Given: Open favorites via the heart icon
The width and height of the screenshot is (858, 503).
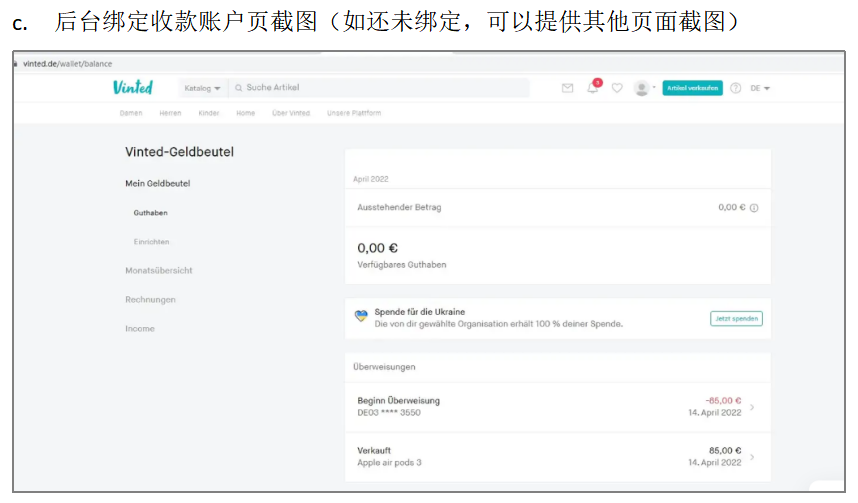Looking at the screenshot, I should [x=617, y=88].
